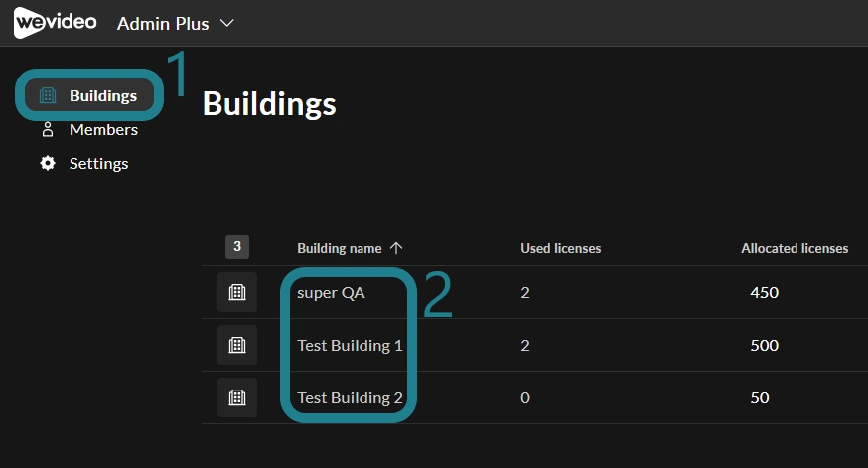Click the Settings gear icon
Screen dimensions: 868x468
click(x=48, y=163)
